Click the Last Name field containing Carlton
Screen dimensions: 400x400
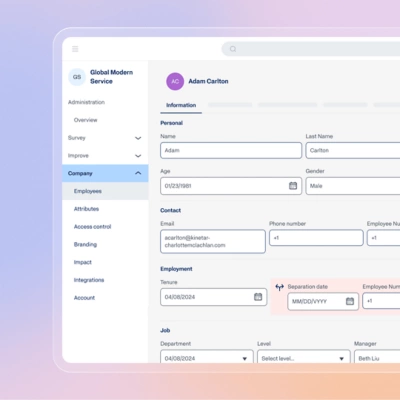click(x=353, y=150)
